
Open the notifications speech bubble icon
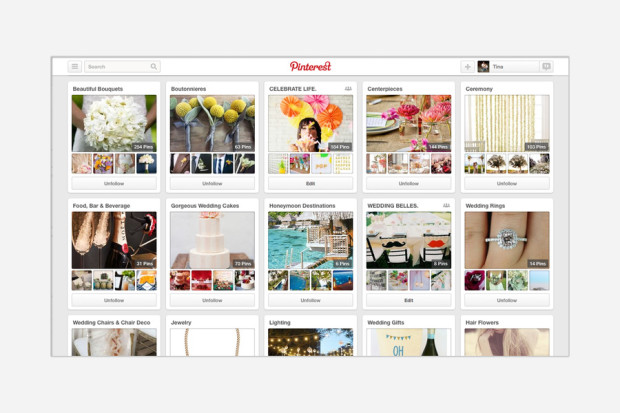coord(546,67)
